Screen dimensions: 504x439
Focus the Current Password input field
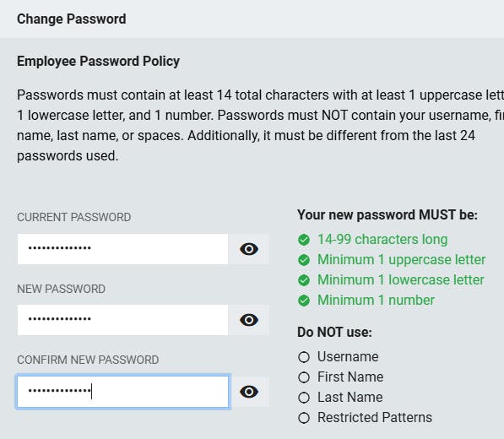[x=122, y=249]
